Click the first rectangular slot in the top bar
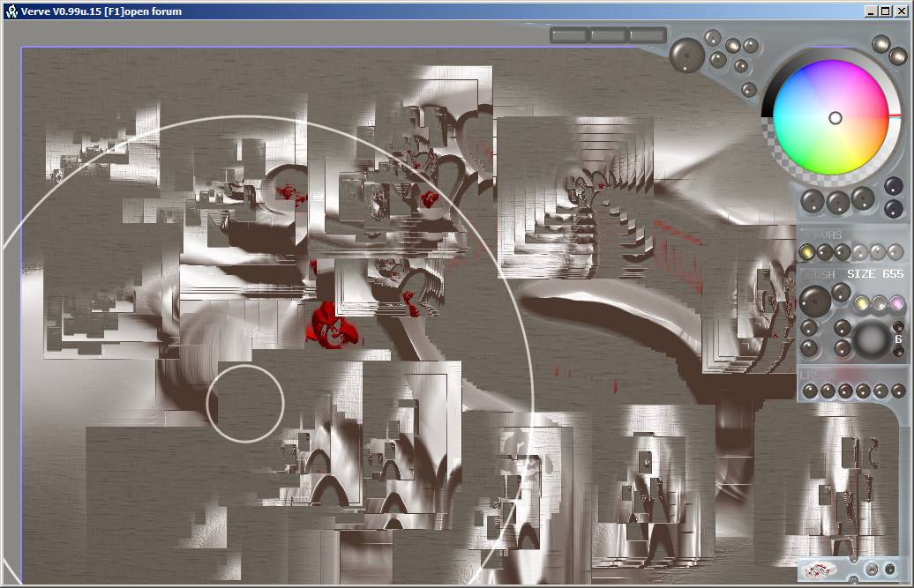Viewport: 914px width, 588px height. [x=568, y=35]
